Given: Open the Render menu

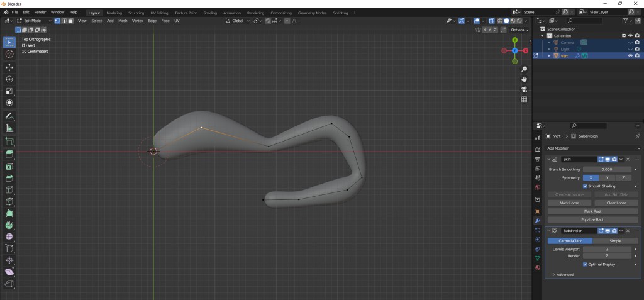Looking at the screenshot, I should [x=40, y=12].
